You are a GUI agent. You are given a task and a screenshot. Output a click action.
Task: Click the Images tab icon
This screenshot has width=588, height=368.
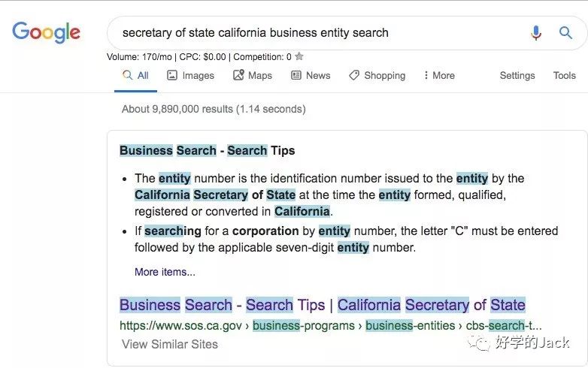tap(172, 75)
